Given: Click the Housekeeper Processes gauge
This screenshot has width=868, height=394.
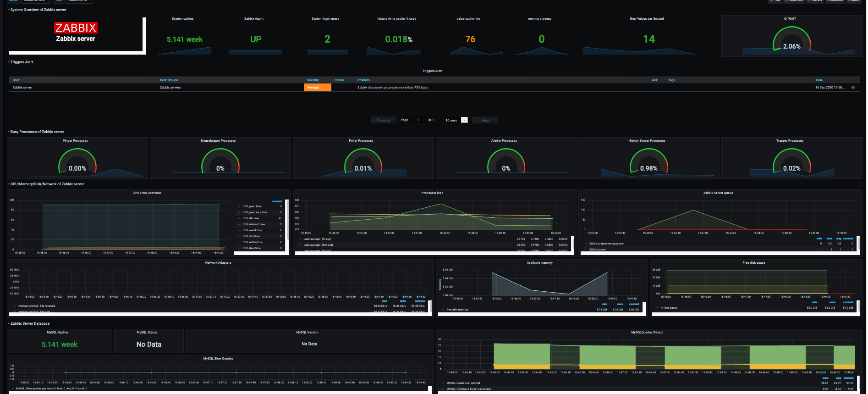Looking at the screenshot, I should (x=220, y=161).
